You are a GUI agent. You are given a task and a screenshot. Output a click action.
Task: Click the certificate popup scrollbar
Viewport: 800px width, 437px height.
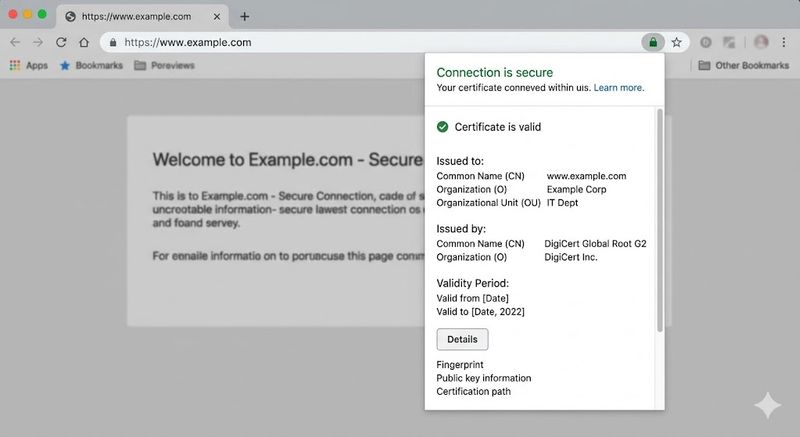click(x=660, y=220)
